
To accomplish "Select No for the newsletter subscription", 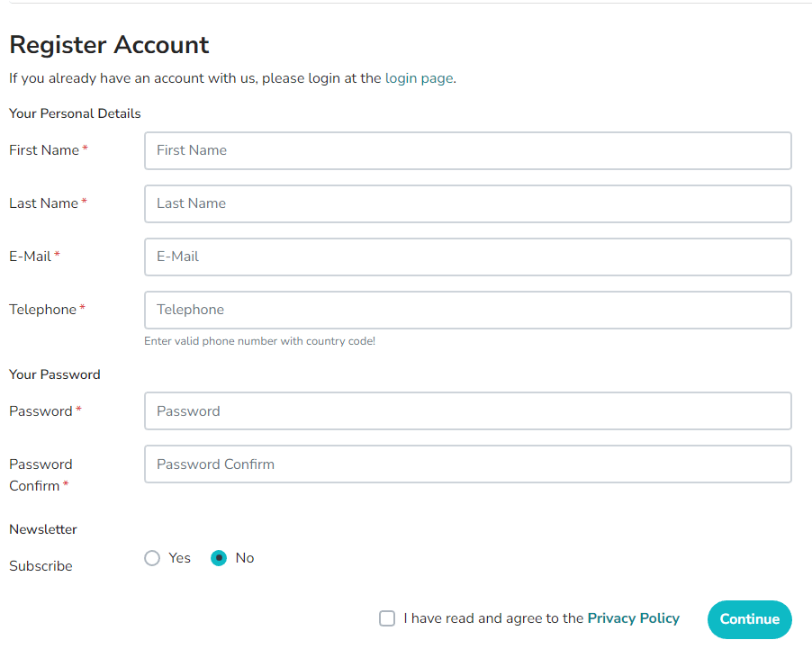I will [218, 558].
